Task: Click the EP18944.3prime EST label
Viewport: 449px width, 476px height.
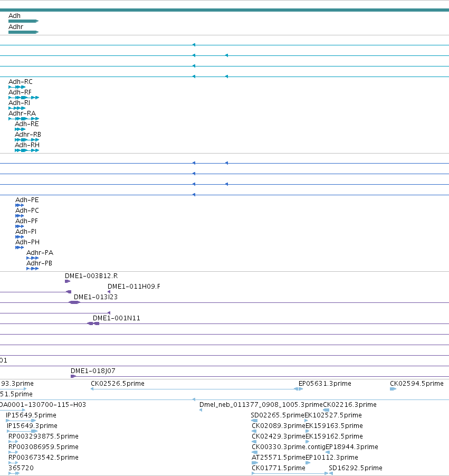Action: pyautogui.click(x=352, y=447)
